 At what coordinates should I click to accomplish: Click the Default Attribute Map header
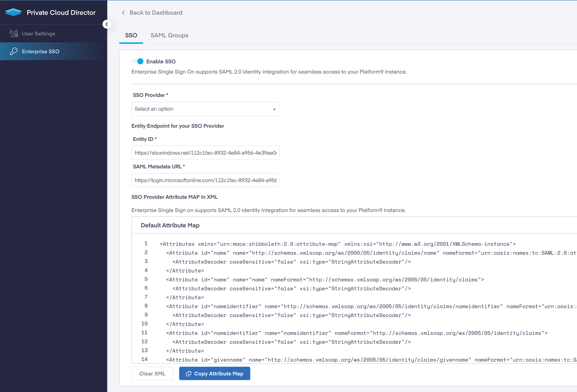pyautogui.click(x=170, y=225)
